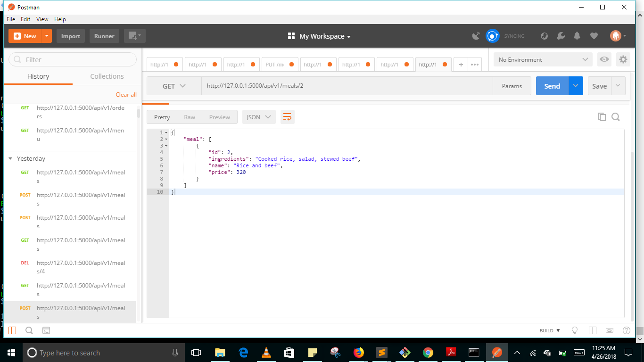Switch to two-pane layout icon

(593, 330)
